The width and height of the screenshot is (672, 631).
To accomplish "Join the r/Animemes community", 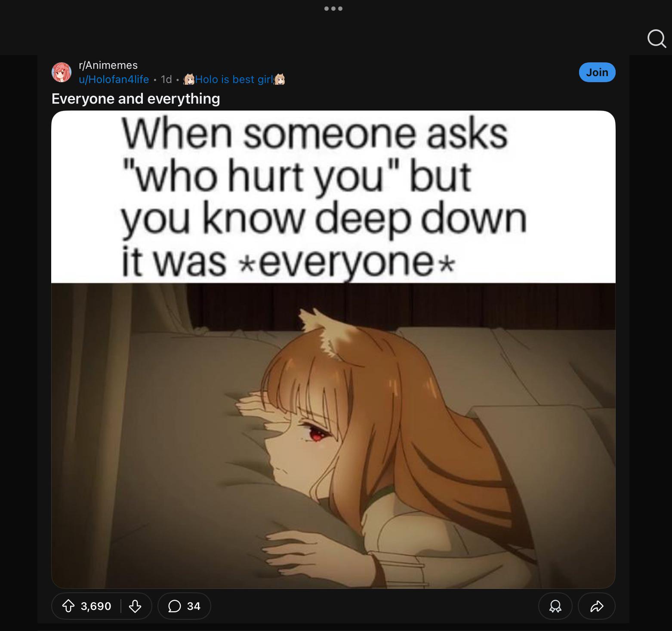I will (x=597, y=72).
